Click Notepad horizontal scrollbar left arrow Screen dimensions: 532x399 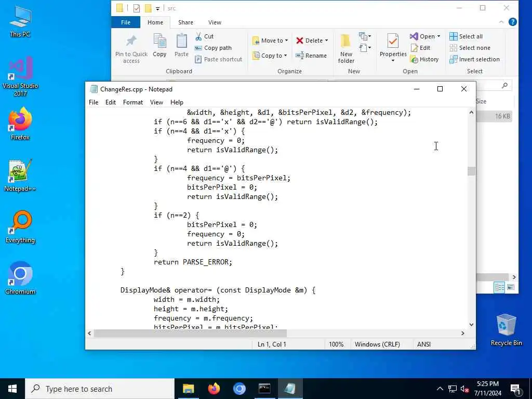(89, 333)
